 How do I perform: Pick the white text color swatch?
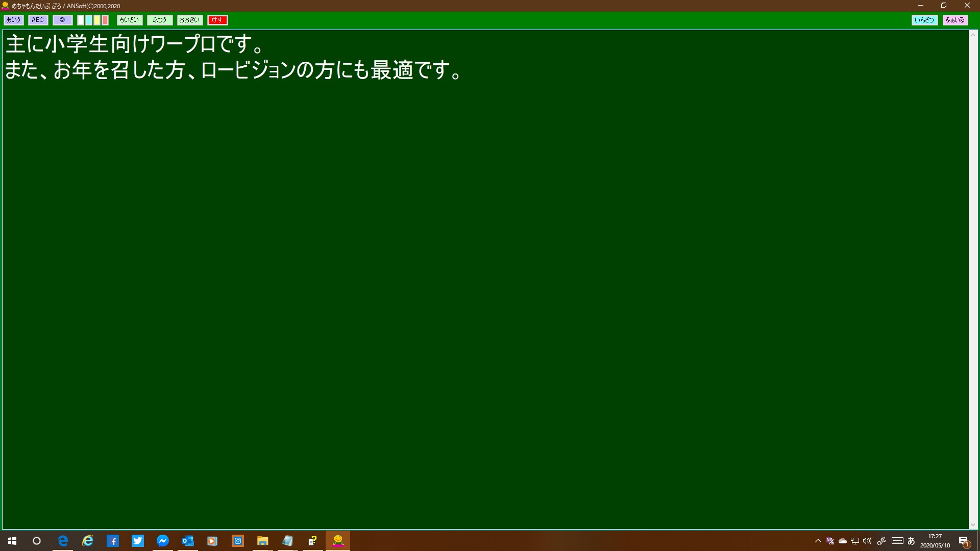(81, 20)
